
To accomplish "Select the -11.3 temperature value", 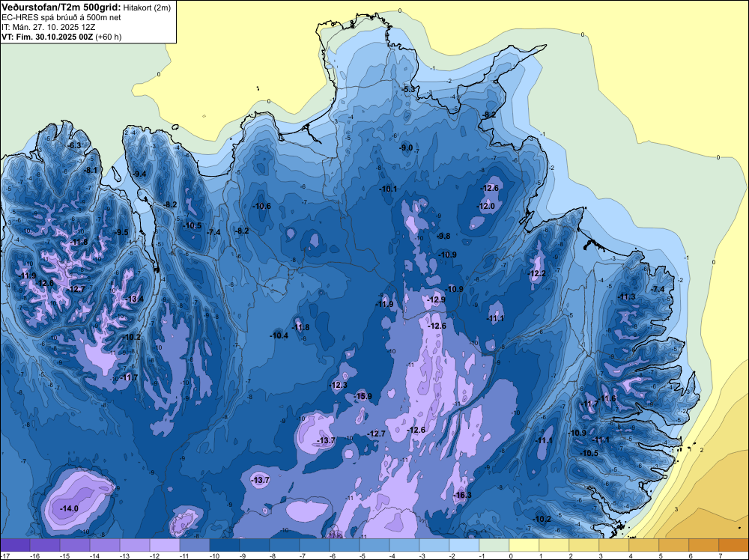I will coord(627,297).
